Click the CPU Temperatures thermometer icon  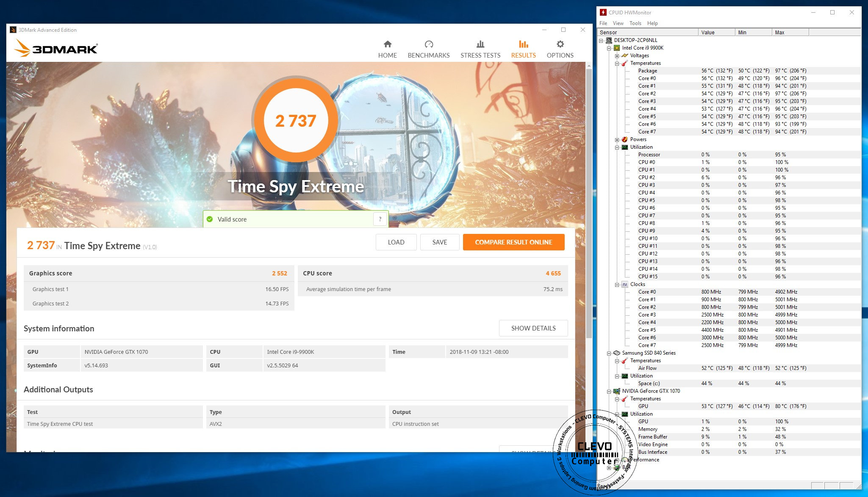point(625,63)
